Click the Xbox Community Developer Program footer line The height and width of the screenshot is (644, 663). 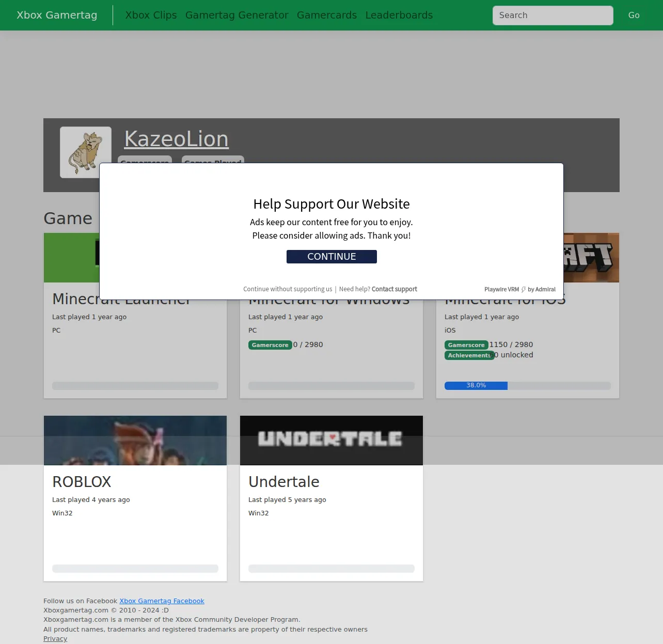(172, 620)
